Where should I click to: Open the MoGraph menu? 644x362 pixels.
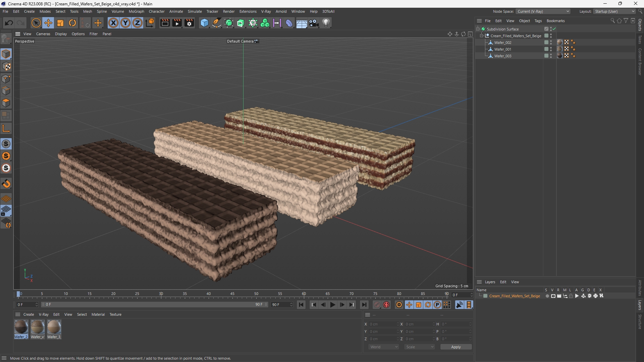(136, 11)
